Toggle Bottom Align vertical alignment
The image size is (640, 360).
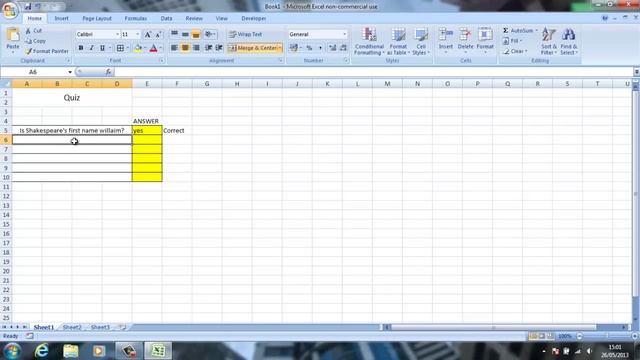(196, 34)
